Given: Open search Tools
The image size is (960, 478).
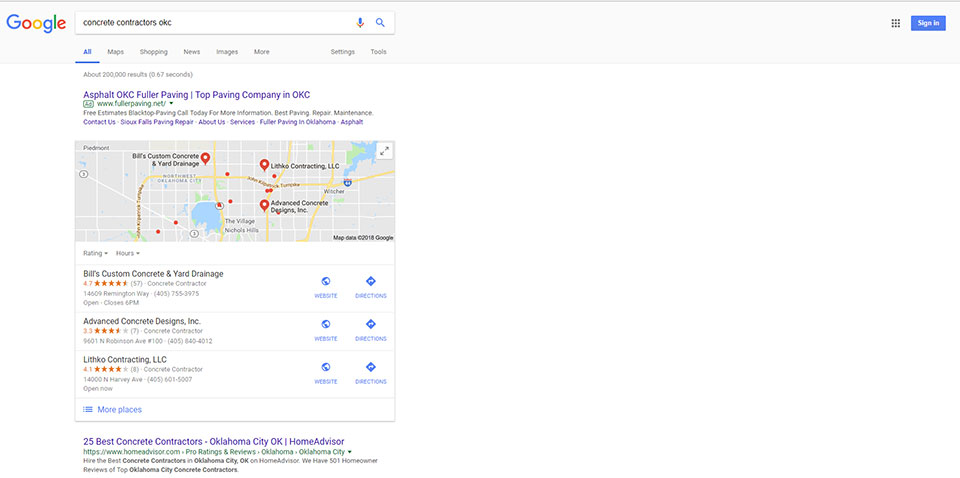Looking at the screenshot, I should coord(378,52).
